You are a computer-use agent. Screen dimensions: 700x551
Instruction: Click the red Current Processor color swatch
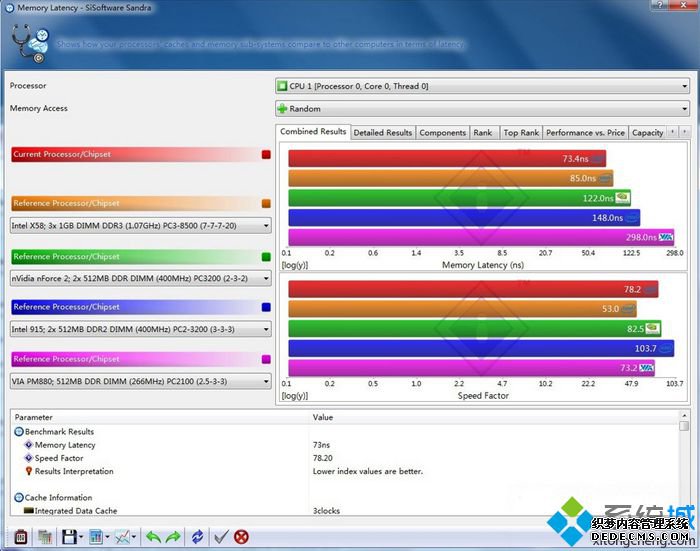coord(266,154)
